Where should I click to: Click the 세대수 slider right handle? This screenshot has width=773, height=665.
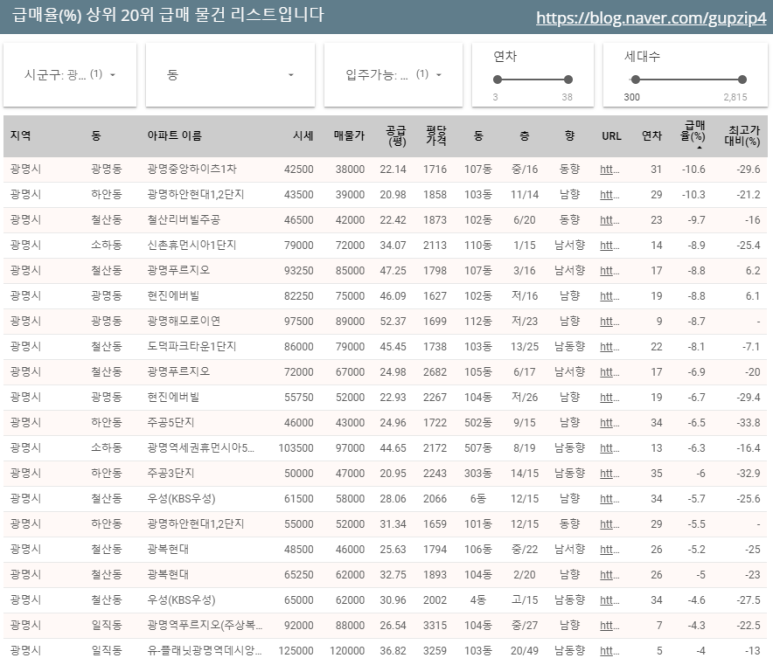(742, 79)
